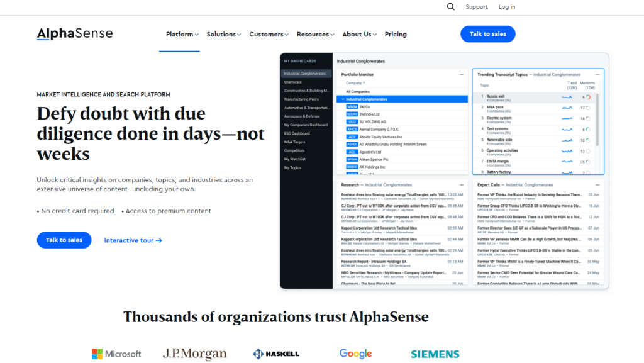Image resolution: width=644 pixels, height=363 pixels.
Task: Click the Siemens logo
Action: point(435,354)
